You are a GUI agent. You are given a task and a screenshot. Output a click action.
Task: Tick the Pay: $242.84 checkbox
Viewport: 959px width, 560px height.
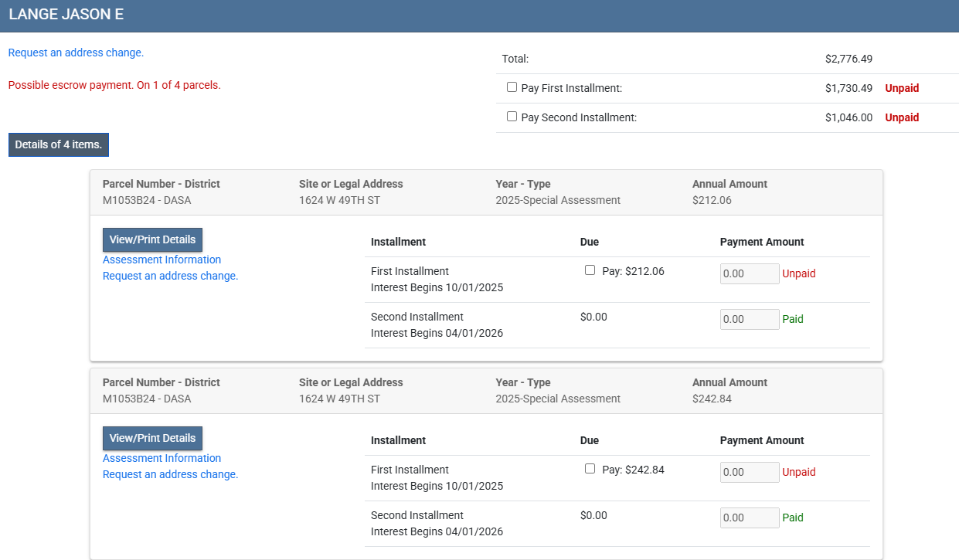click(590, 469)
